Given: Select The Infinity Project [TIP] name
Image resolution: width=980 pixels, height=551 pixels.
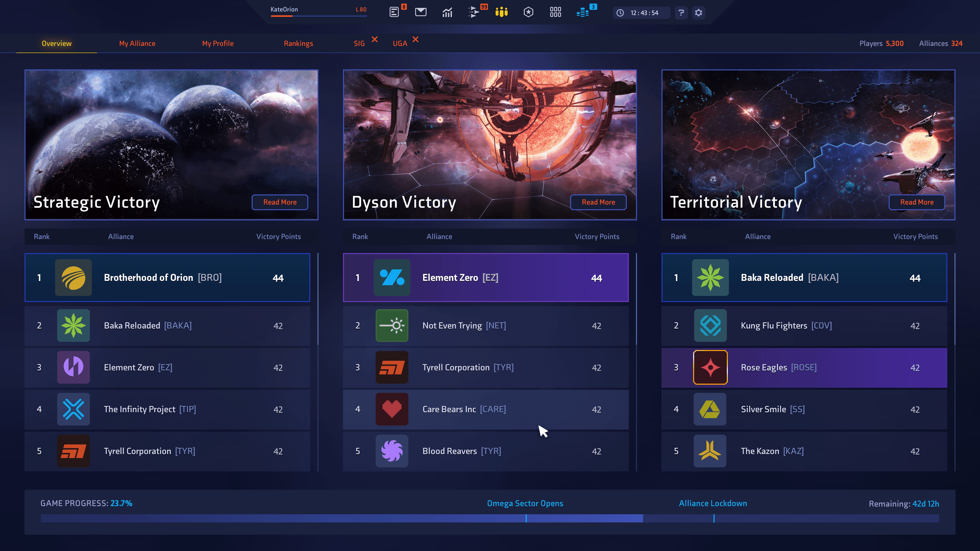Looking at the screenshot, I should pos(150,409).
